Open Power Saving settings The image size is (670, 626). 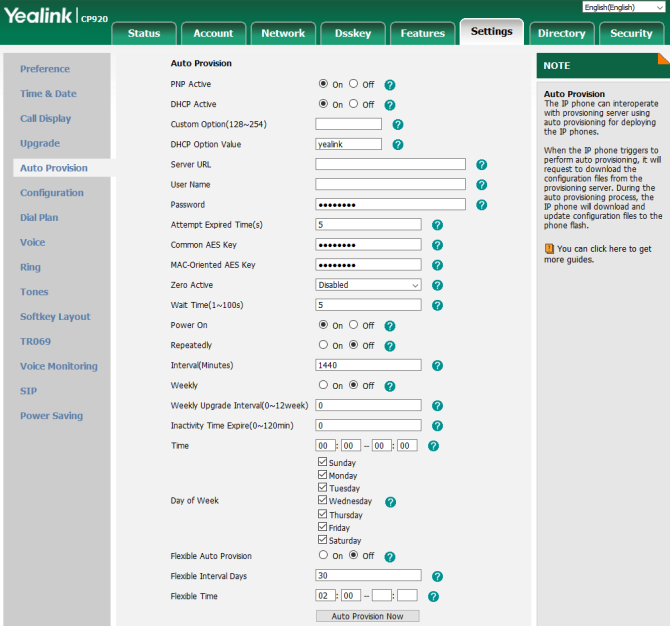tap(51, 416)
